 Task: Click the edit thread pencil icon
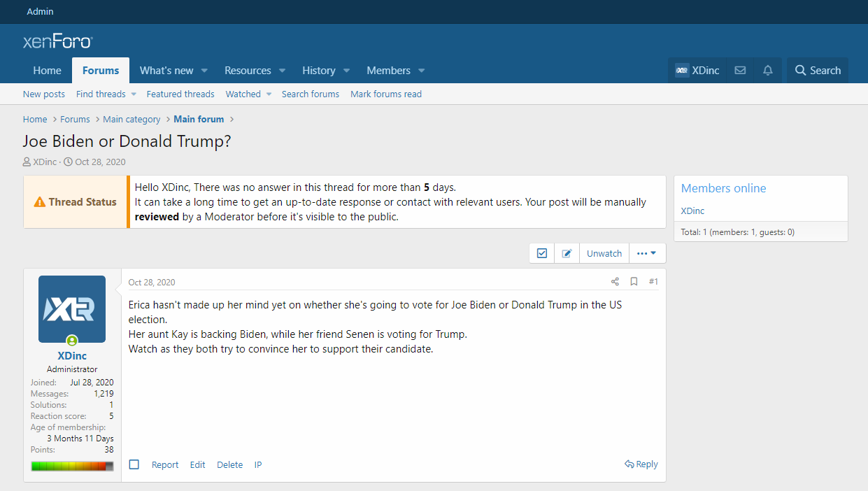point(567,253)
